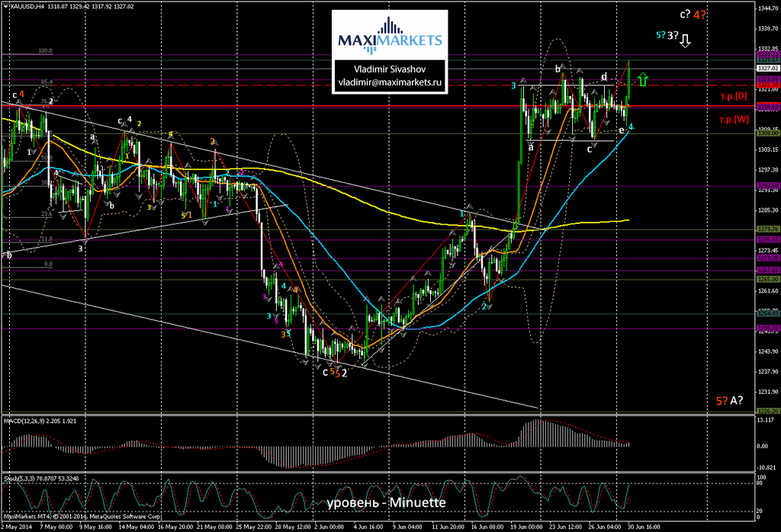Click the Stoch(5,3,3) indicator label

point(41,479)
